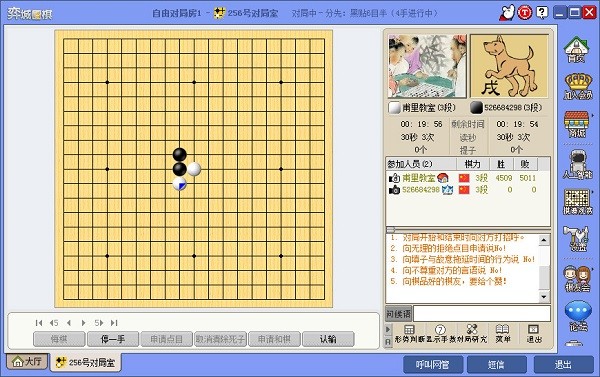Sort by the 胜 column header
This screenshot has width=600, height=377.
tap(501, 164)
